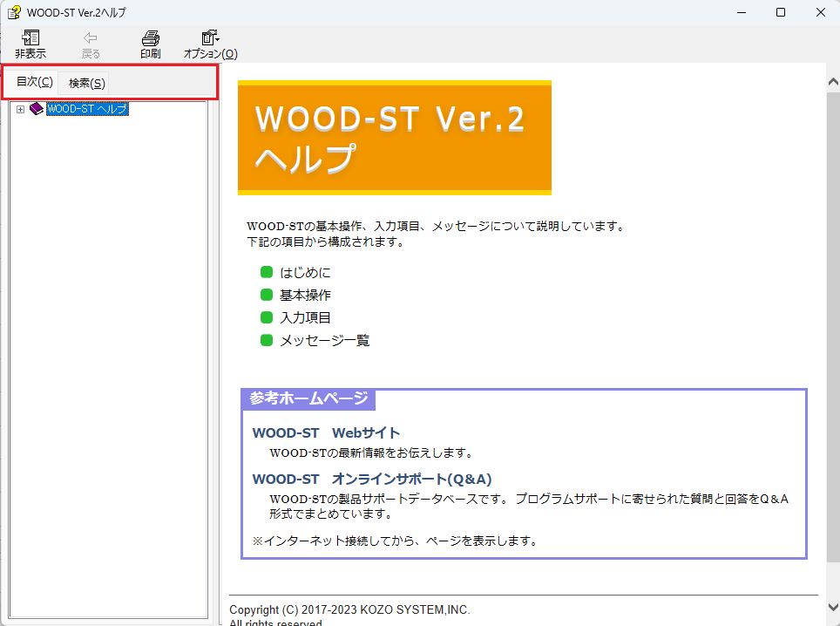
Task: Minimize the WOOD-ST help window
Action: click(741, 12)
